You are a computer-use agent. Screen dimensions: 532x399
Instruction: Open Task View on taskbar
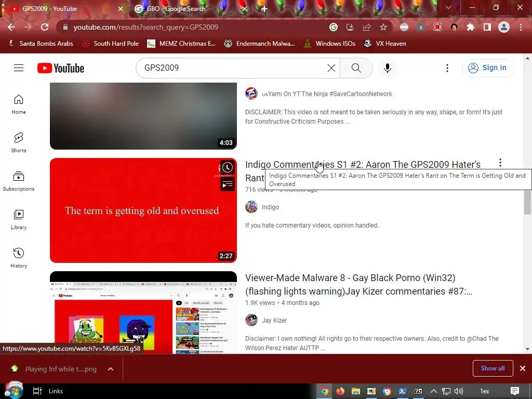[37, 391]
